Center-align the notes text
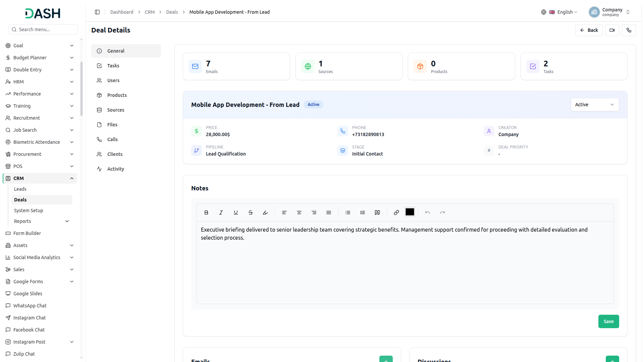Viewport: 644px width, 362px height. [299, 213]
